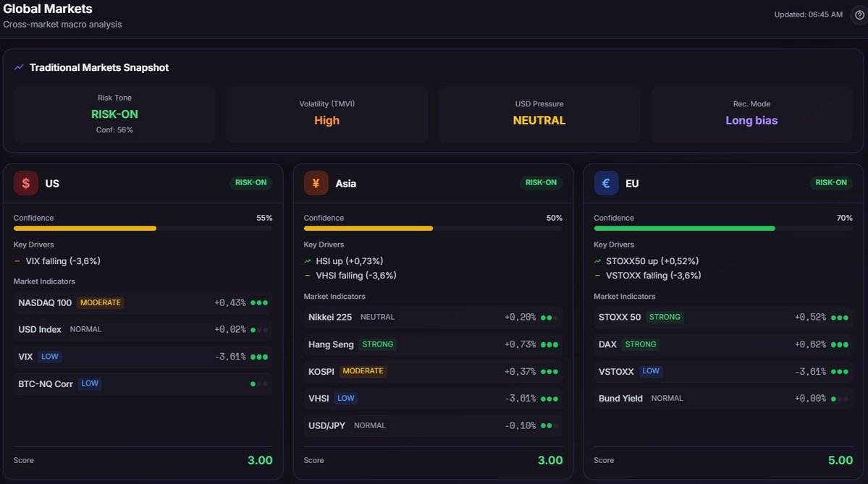
Task: Click the USD Index signal dots
Action: pyautogui.click(x=259, y=330)
